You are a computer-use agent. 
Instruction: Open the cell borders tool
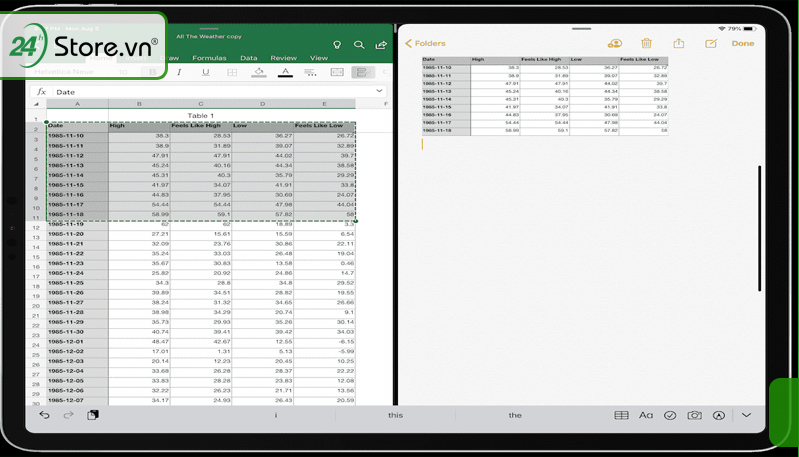(x=232, y=72)
